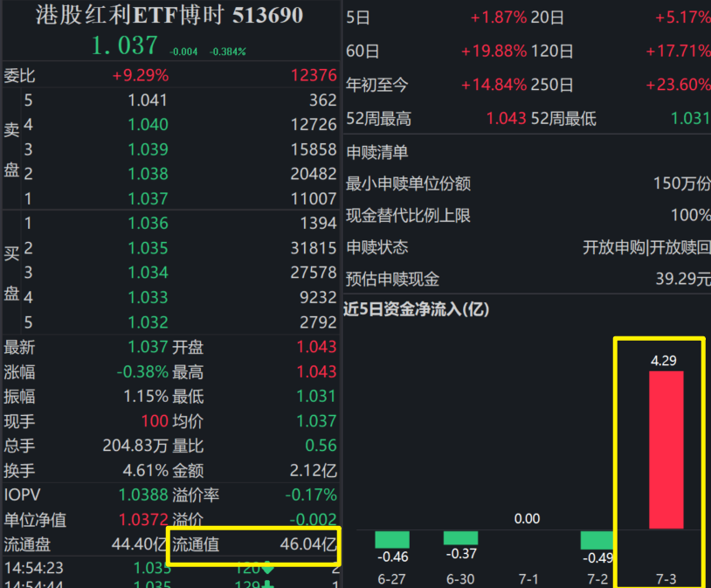711x588 pixels.
Task: Click the 流通值 value 46.04亿
Action: coord(308,544)
